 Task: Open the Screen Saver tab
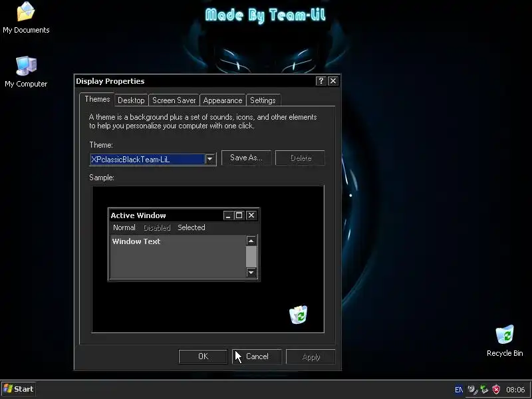(x=174, y=100)
